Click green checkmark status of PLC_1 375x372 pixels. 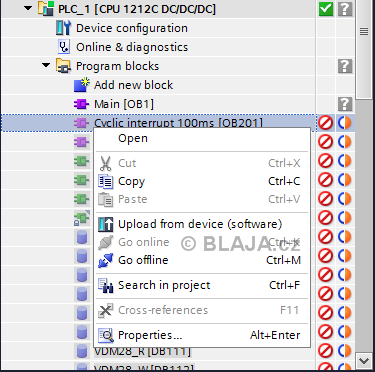coord(326,9)
